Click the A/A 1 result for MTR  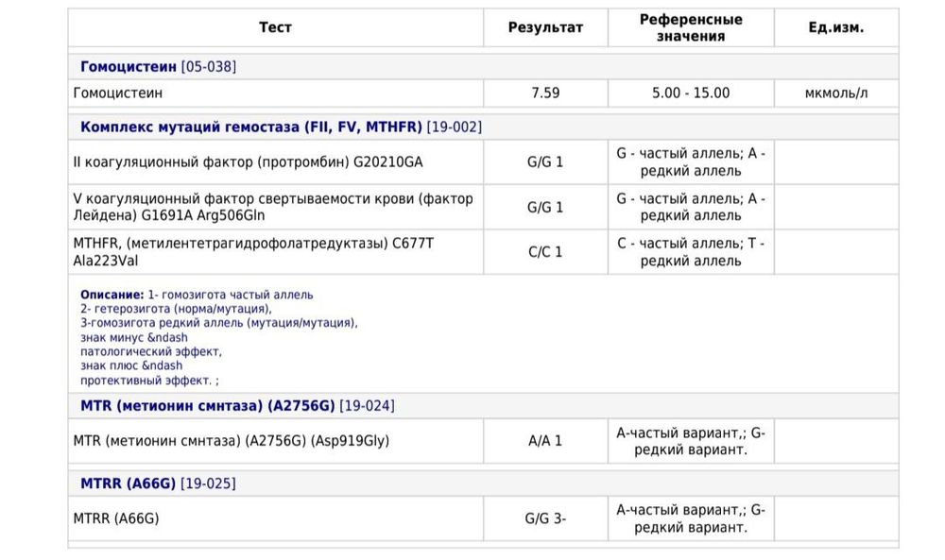coord(545,440)
